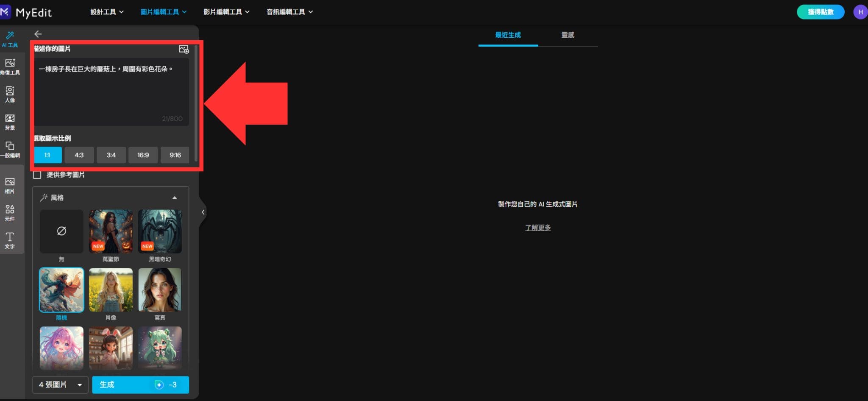Click the magic wand icon beside 風格

pos(44,198)
